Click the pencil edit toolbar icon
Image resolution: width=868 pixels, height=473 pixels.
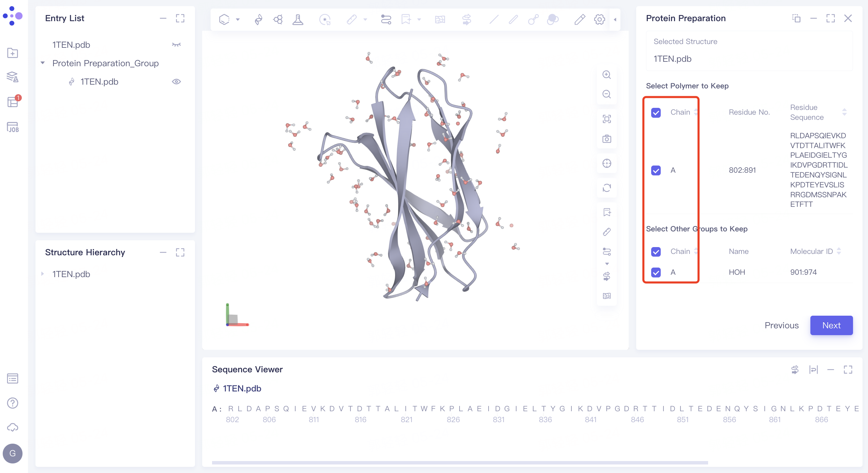[580, 19]
